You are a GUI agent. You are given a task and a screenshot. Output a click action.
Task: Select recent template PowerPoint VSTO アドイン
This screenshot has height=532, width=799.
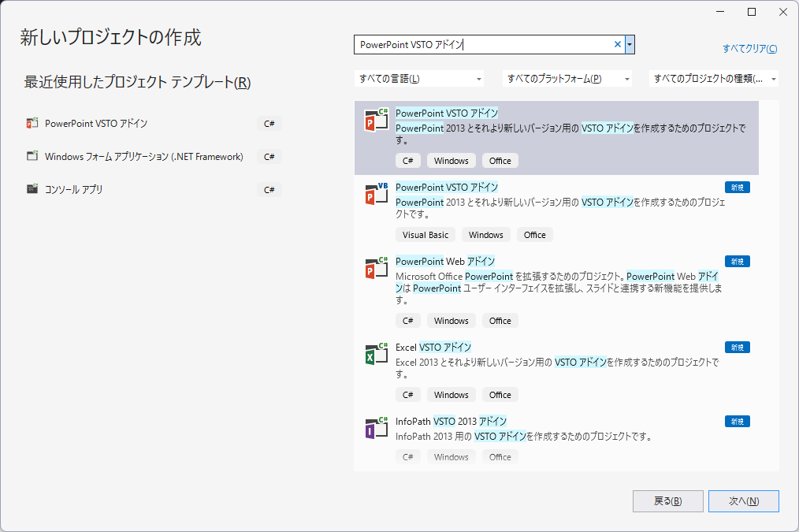(x=96, y=123)
